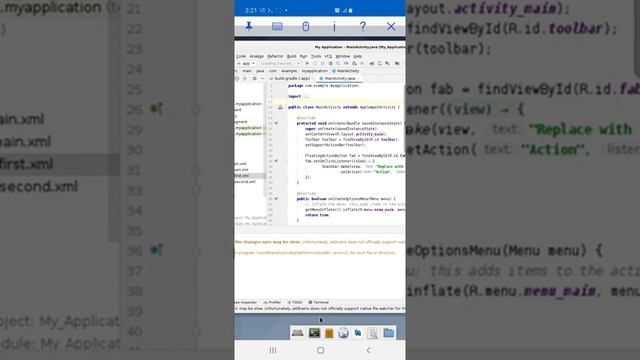
Task: Tap the Android home button
Action: point(320,350)
